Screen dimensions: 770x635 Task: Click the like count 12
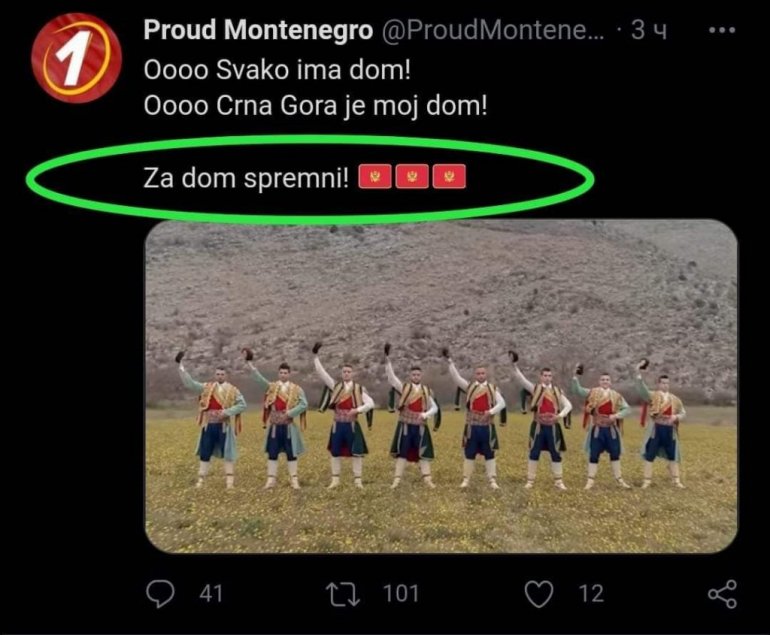pyautogui.click(x=591, y=594)
